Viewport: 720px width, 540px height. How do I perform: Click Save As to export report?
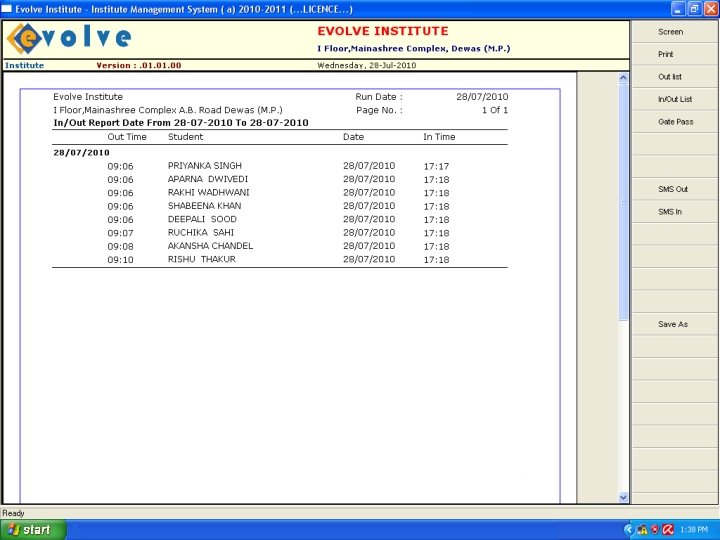pyautogui.click(x=675, y=324)
